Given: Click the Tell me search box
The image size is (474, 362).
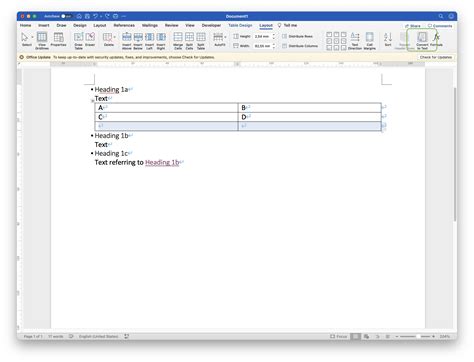Looking at the screenshot, I should pos(287,25).
